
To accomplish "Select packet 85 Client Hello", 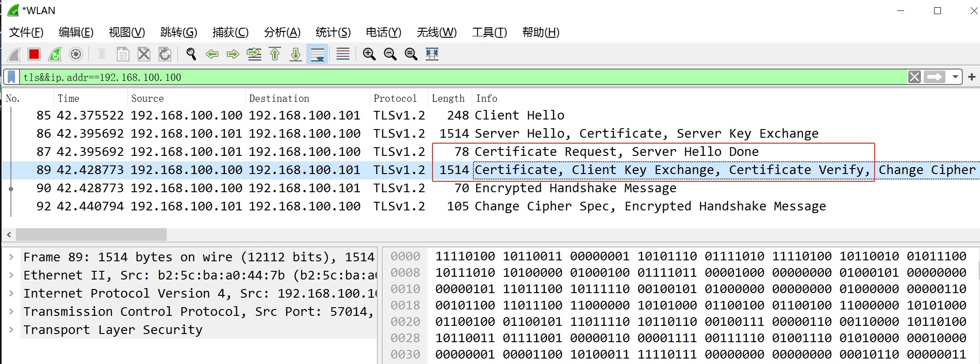I will 491,115.
